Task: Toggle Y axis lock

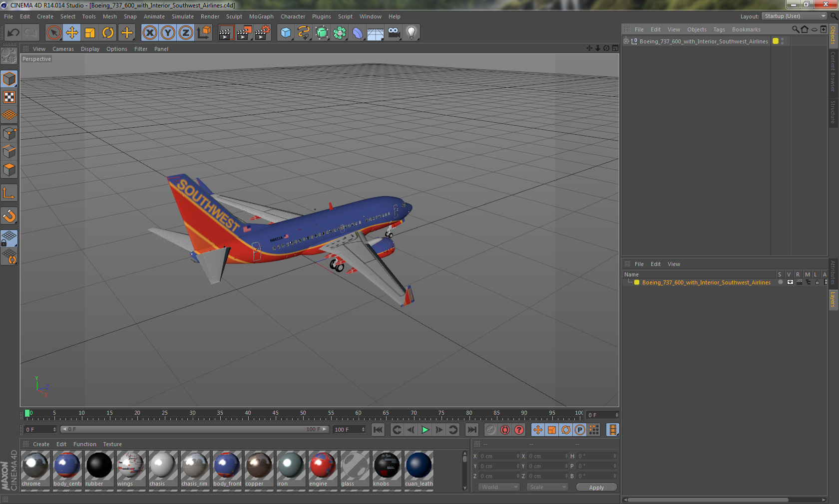Action: [x=168, y=33]
